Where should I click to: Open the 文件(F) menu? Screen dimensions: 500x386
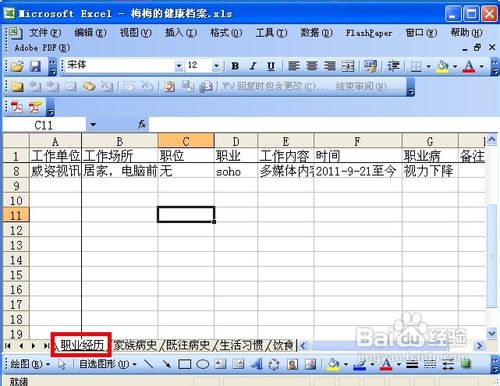[45, 33]
